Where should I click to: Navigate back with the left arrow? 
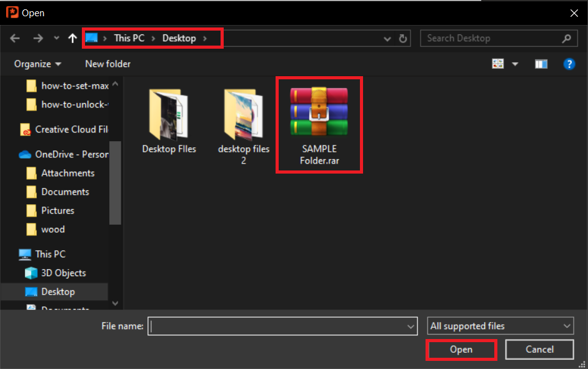point(14,38)
